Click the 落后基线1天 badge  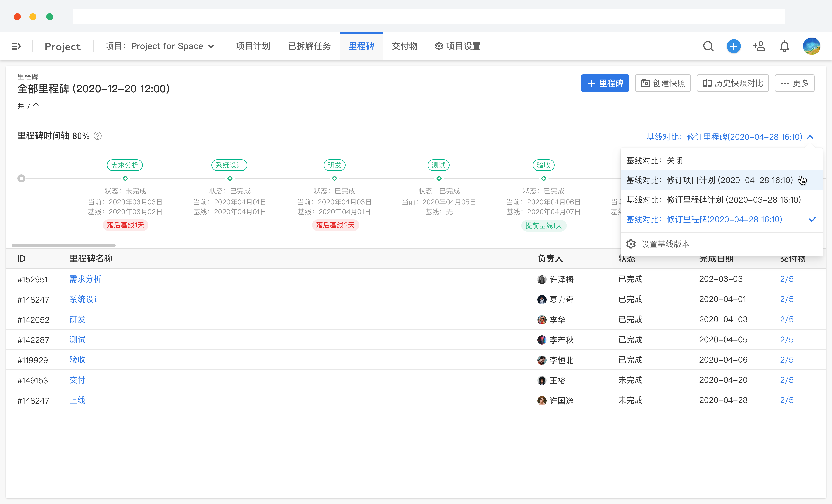click(x=125, y=225)
